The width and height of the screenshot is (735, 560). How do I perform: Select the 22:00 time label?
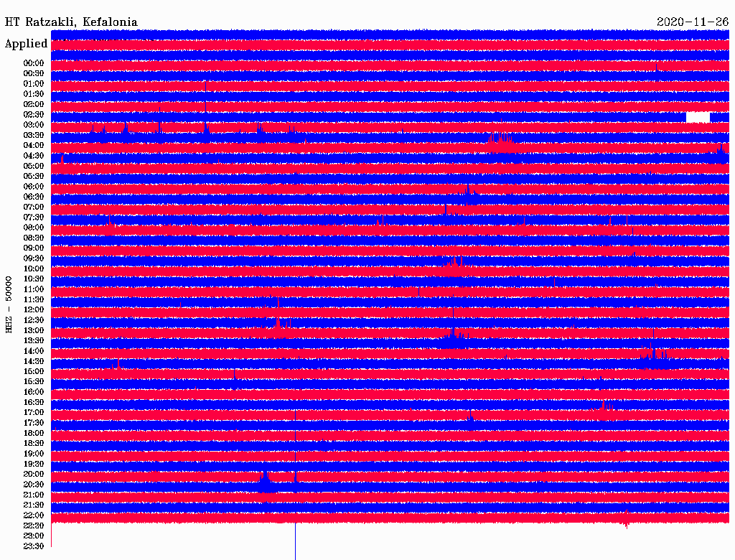34,515
